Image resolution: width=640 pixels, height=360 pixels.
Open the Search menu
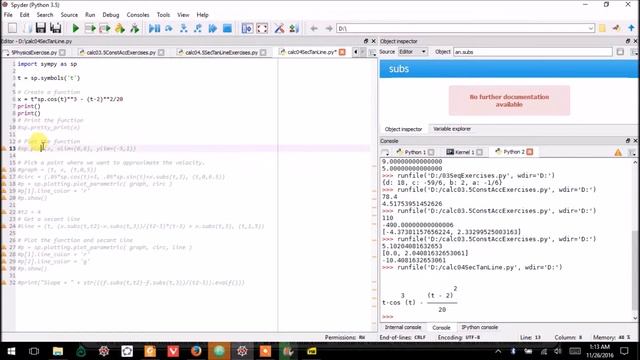(x=45, y=15)
